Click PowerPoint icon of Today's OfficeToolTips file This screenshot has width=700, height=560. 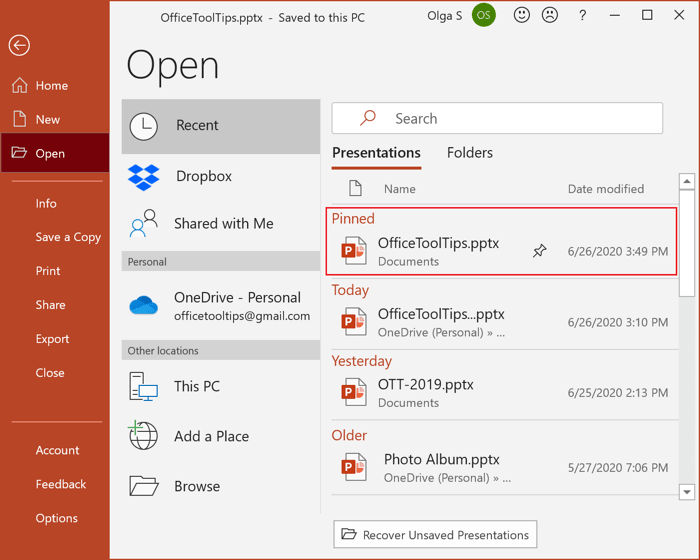pyautogui.click(x=354, y=321)
